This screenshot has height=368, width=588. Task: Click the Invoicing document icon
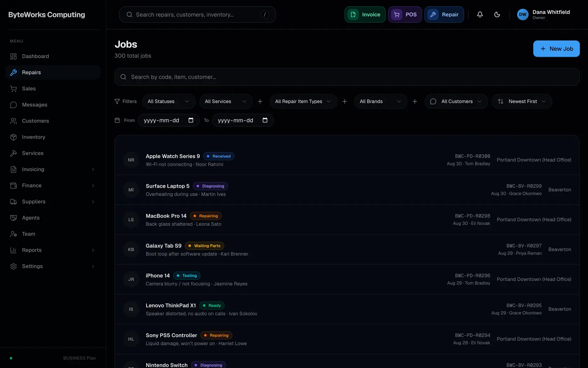click(x=14, y=169)
